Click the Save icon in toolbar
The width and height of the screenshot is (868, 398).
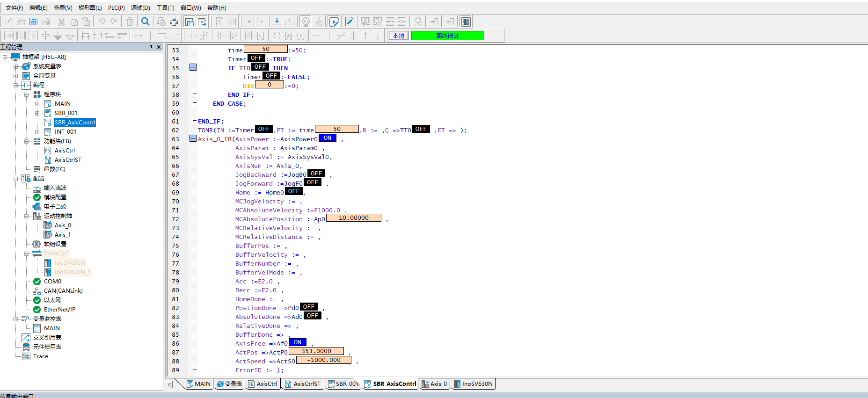33,22
